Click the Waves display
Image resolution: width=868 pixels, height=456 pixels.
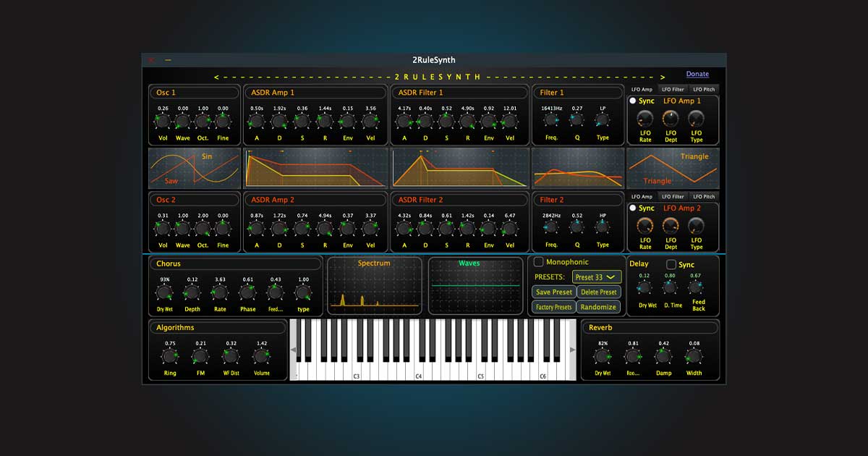coord(475,286)
